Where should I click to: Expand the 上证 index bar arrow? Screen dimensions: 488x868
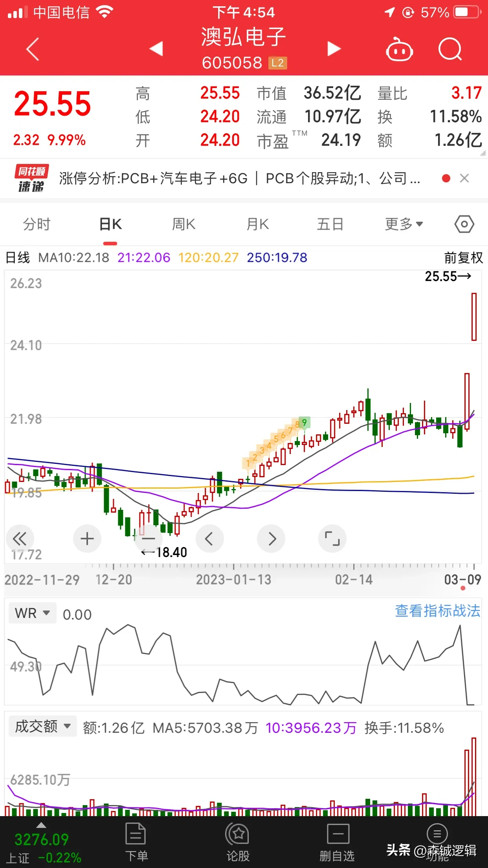pos(41,825)
